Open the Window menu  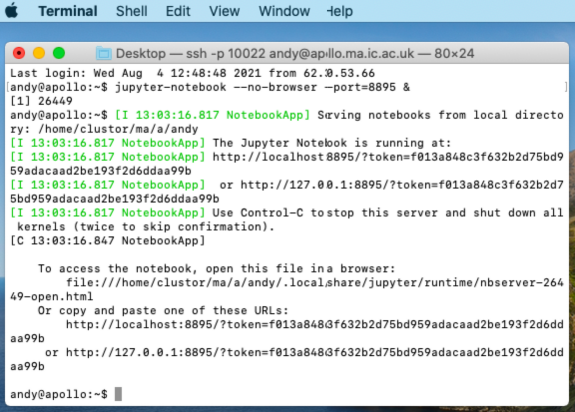pos(284,11)
